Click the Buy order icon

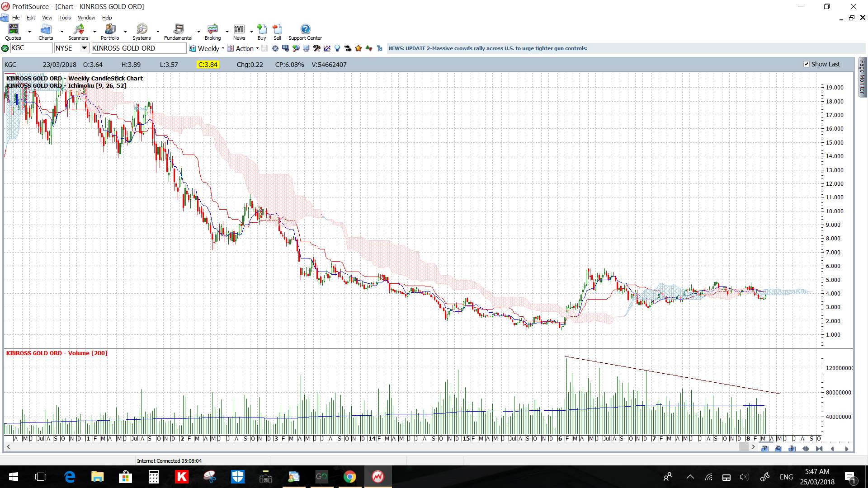click(262, 29)
